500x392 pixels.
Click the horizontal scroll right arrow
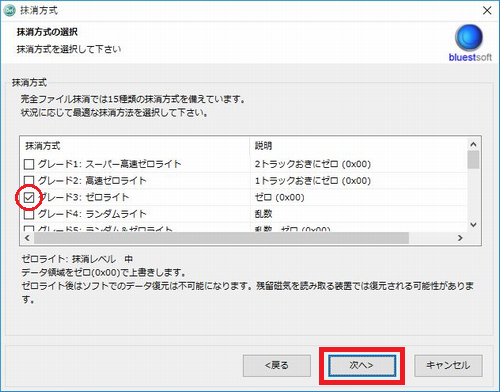(x=460, y=238)
